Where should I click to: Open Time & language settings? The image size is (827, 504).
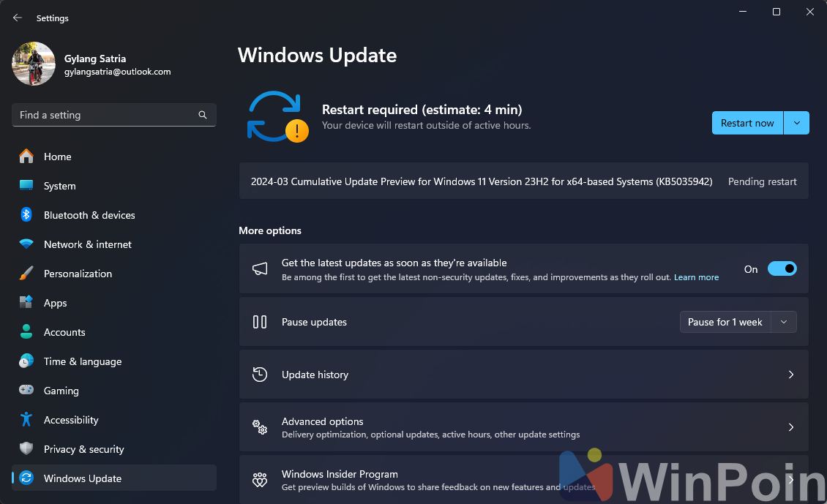(x=82, y=361)
